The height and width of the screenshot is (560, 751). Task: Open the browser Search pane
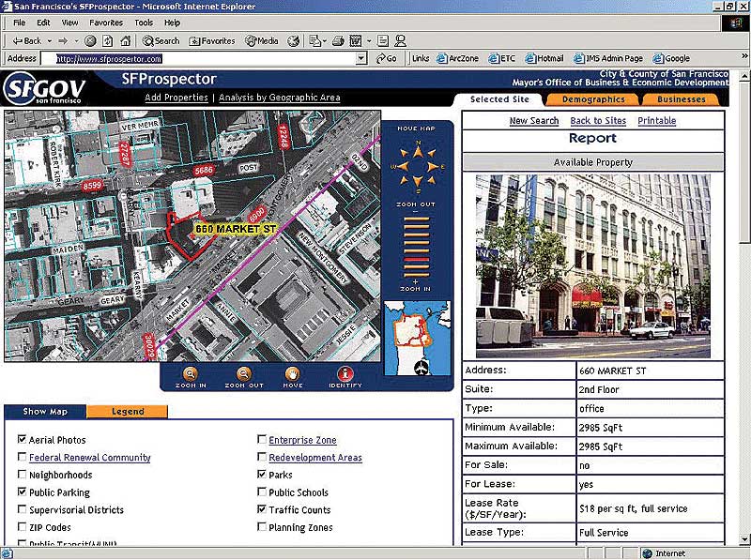tap(161, 41)
